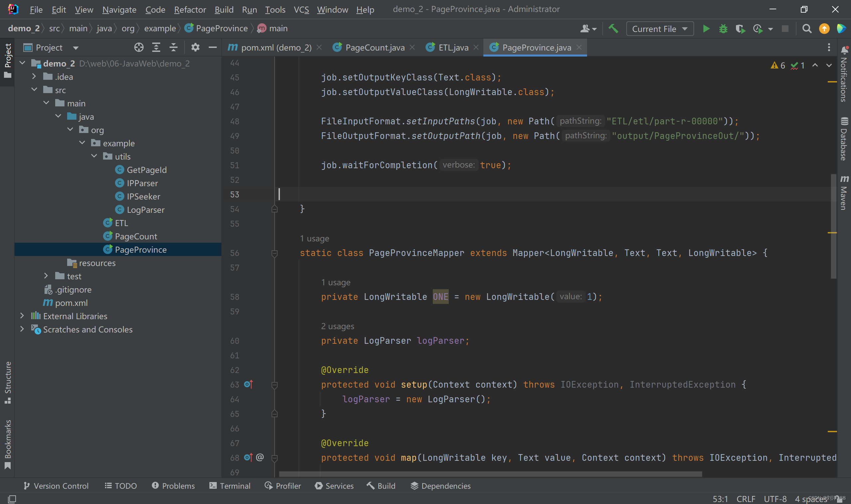Select opened file with locate crosshair icon

(x=139, y=47)
